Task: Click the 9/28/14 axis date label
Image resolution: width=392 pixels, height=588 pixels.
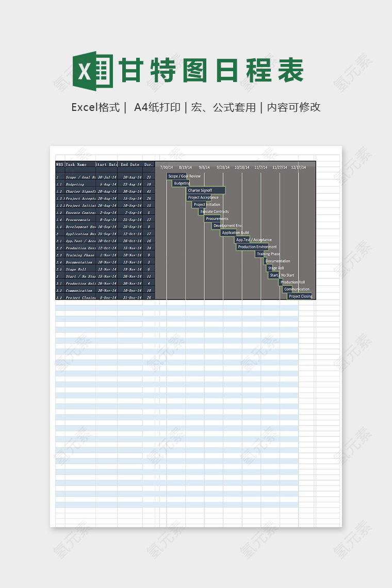Action: [223, 167]
